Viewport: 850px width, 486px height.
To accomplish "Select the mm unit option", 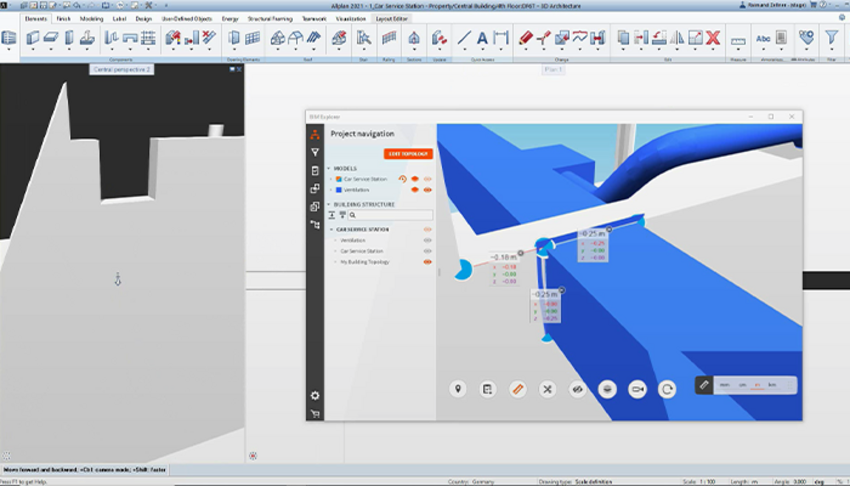I will (x=724, y=385).
